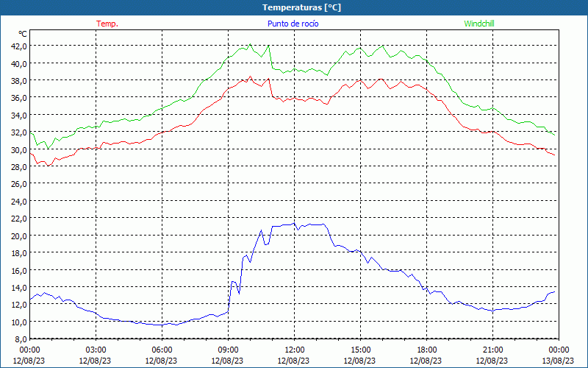The image size is (588, 368).
Task: Click the 03:00 time axis label
Action: point(96,350)
